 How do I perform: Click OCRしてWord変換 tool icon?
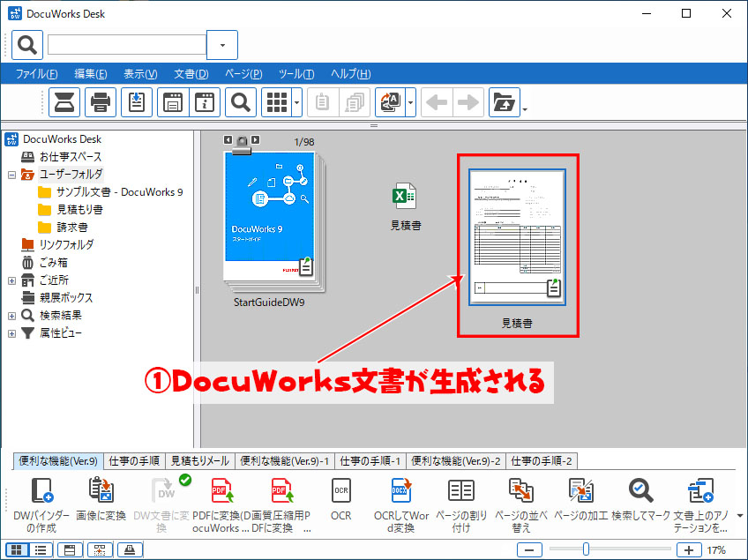click(x=401, y=490)
